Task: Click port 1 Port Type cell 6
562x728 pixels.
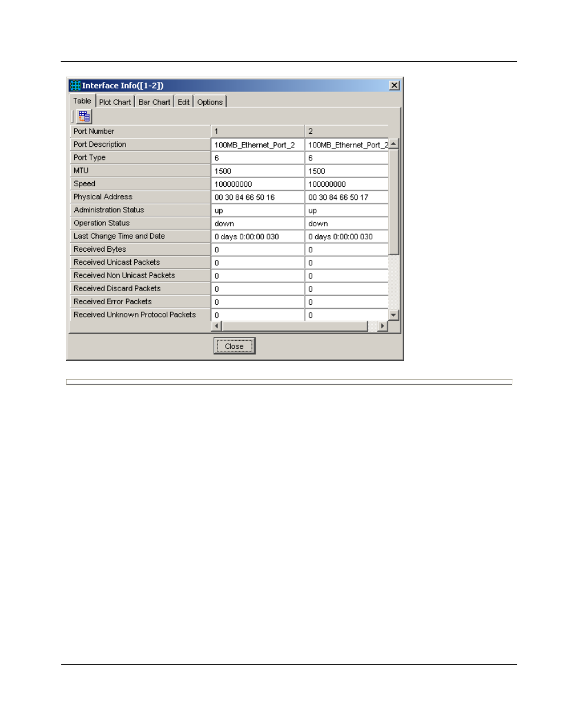Action: [257, 158]
